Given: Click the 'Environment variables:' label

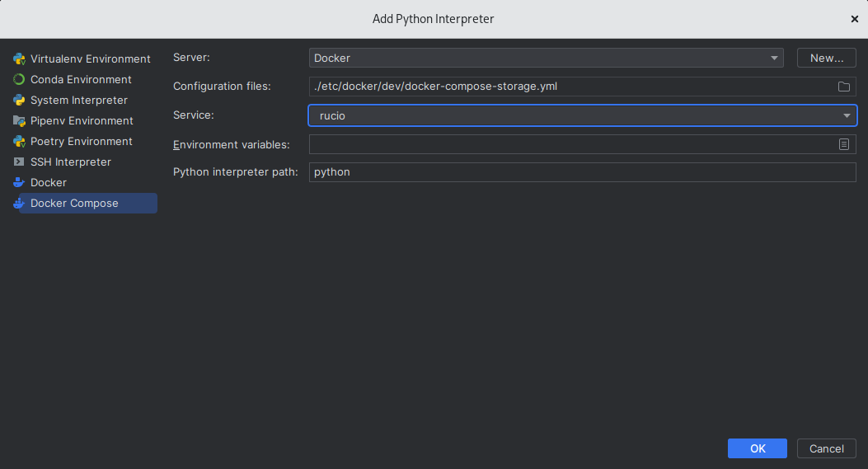Looking at the screenshot, I should click(232, 144).
